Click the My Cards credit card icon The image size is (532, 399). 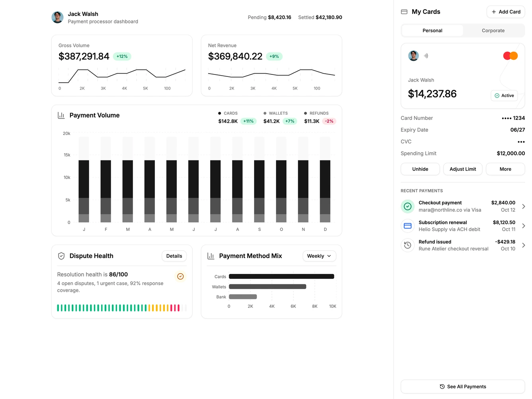[x=404, y=12]
